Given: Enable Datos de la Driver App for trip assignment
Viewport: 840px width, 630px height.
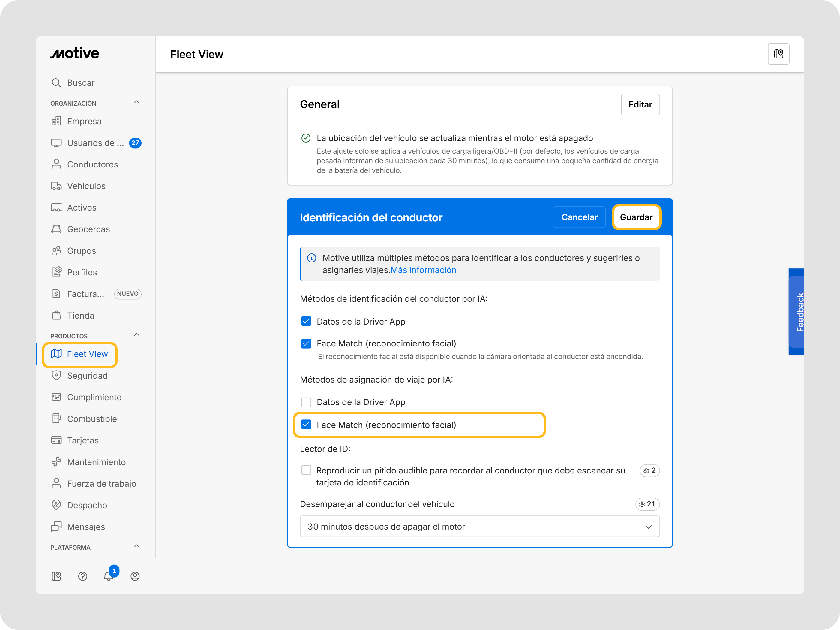Looking at the screenshot, I should pyautogui.click(x=306, y=402).
